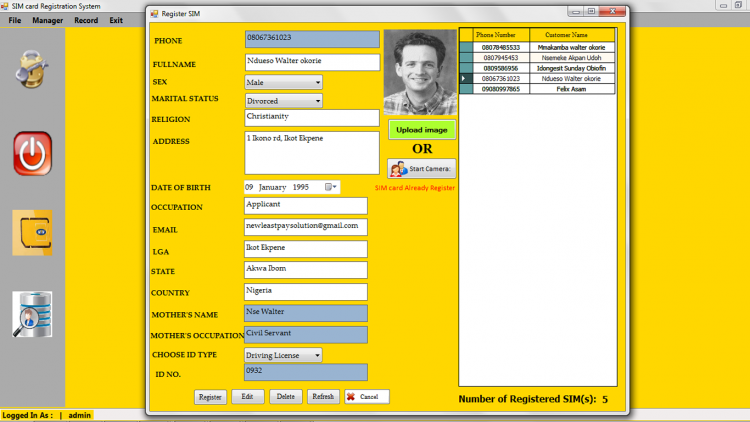Select the Felix Asam row in table
750x422 pixels.
click(571, 89)
